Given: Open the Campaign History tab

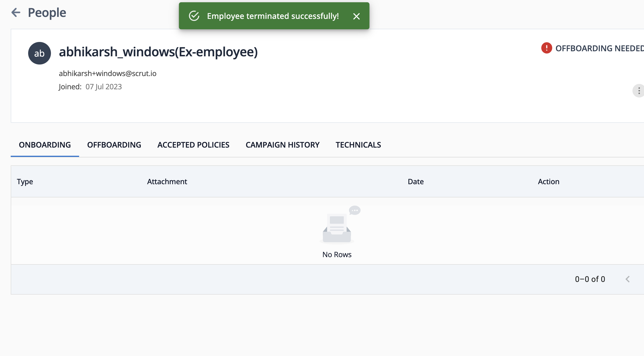Looking at the screenshot, I should tap(283, 145).
